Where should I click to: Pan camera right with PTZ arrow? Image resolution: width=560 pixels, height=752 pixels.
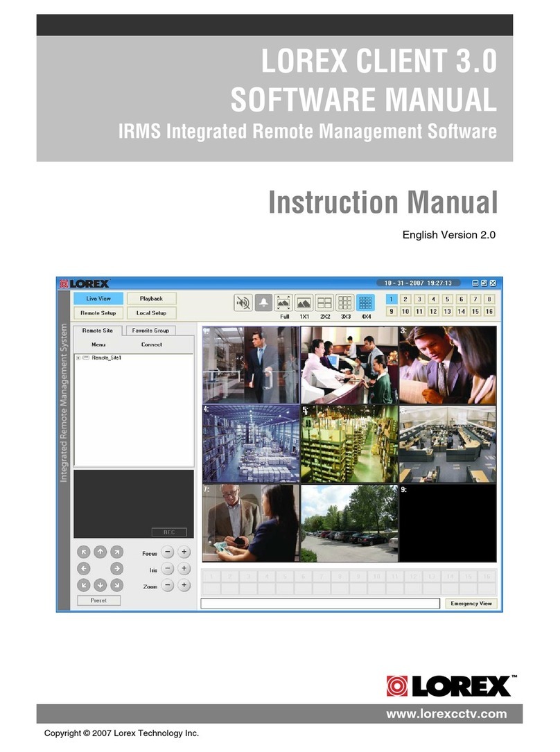click(x=116, y=569)
